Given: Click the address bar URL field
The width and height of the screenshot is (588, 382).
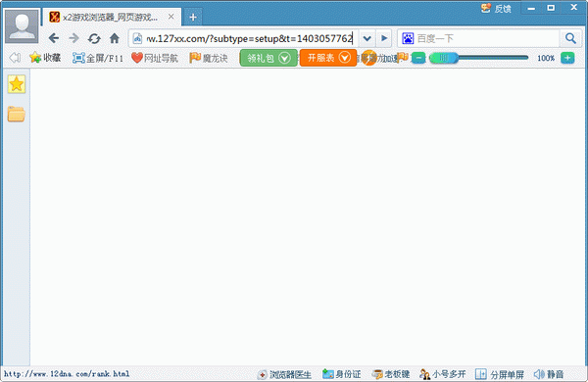Looking at the screenshot, I should (250, 38).
